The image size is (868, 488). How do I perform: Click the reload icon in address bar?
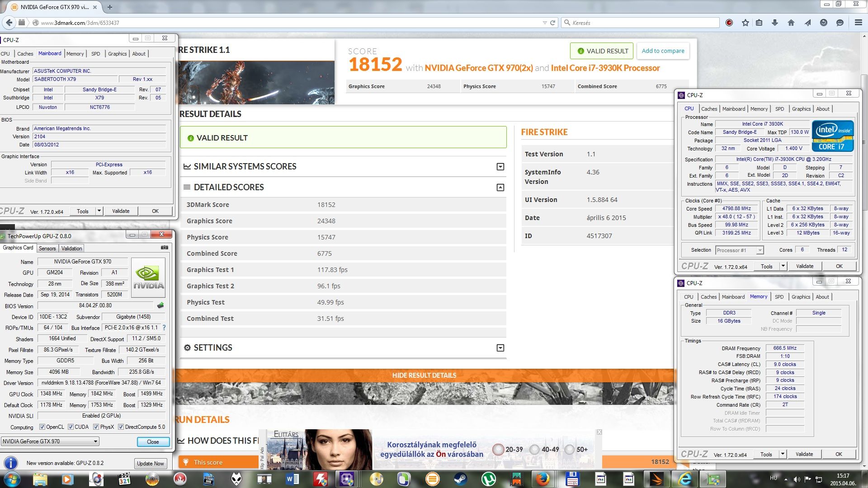click(x=552, y=23)
